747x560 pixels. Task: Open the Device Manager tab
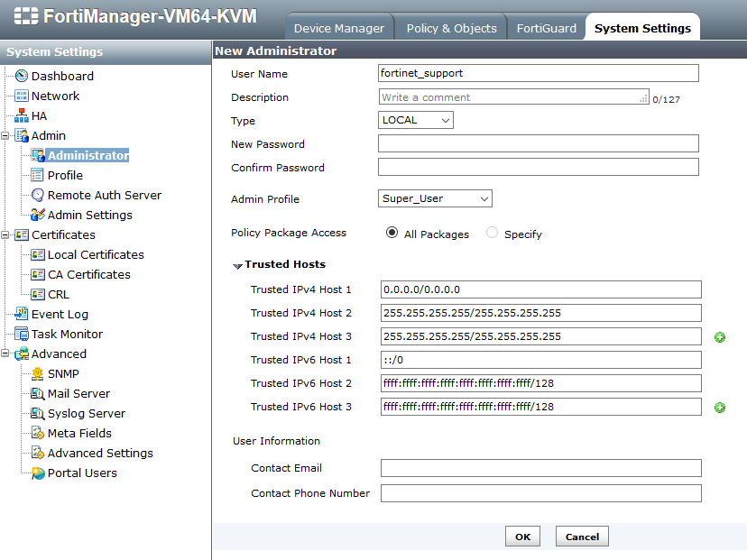pos(339,28)
